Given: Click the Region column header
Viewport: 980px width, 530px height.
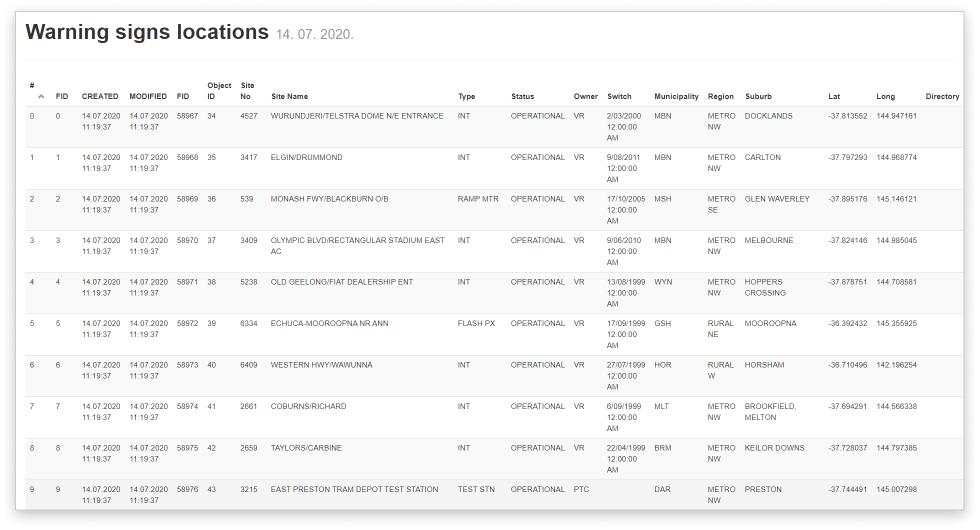Looking at the screenshot, I should [721, 96].
